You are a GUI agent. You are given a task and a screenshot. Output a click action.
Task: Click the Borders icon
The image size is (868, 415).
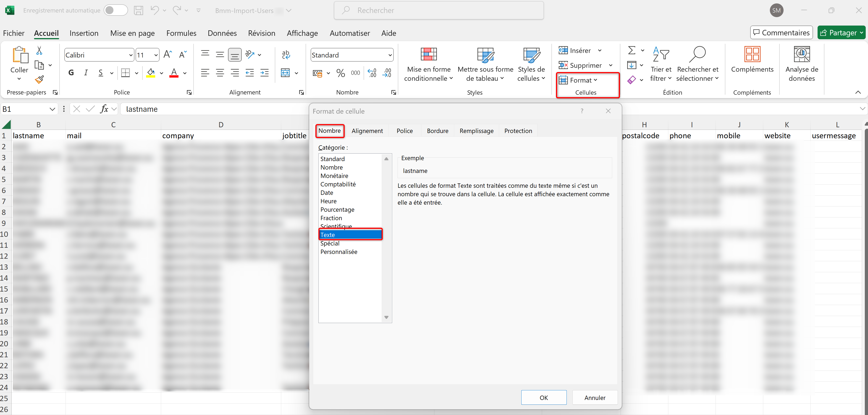click(x=125, y=73)
